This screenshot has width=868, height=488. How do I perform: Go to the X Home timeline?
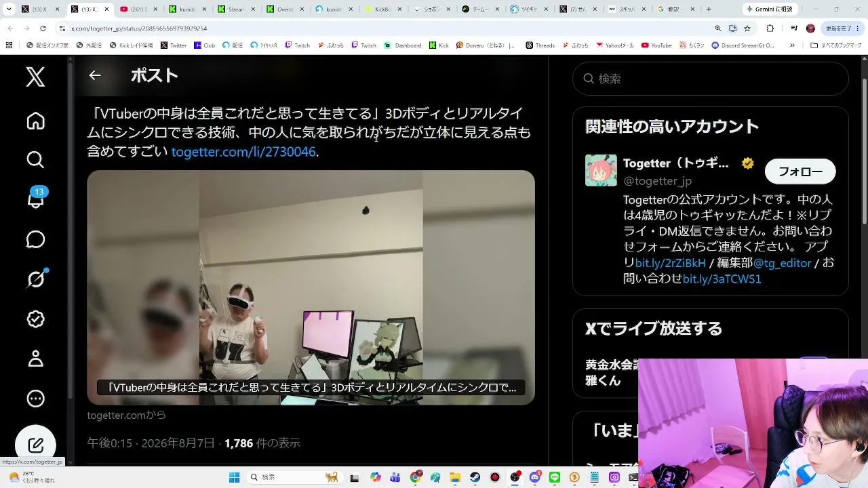point(35,121)
